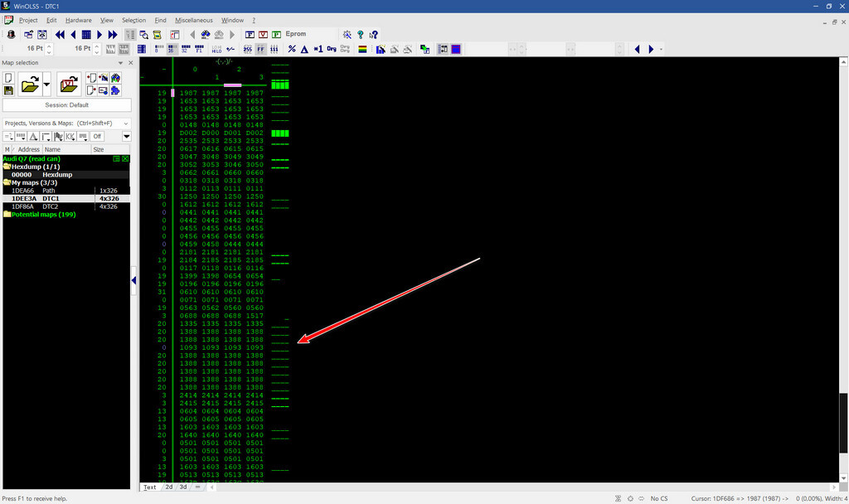Click the floppy disk save icon
This screenshot has height=504, width=849.
tap(8, 90)
